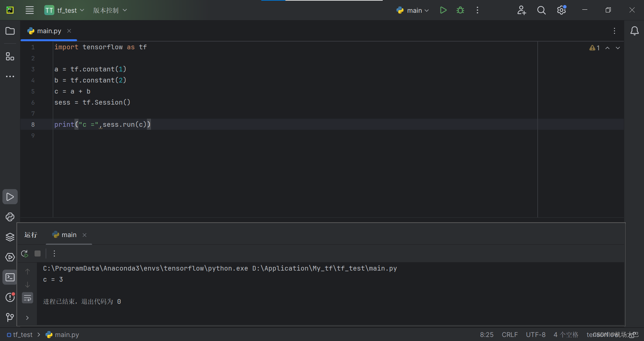Click main.py in breadcrumb bar
Screen dimensions: 644x341
click(x=62, y=335)
